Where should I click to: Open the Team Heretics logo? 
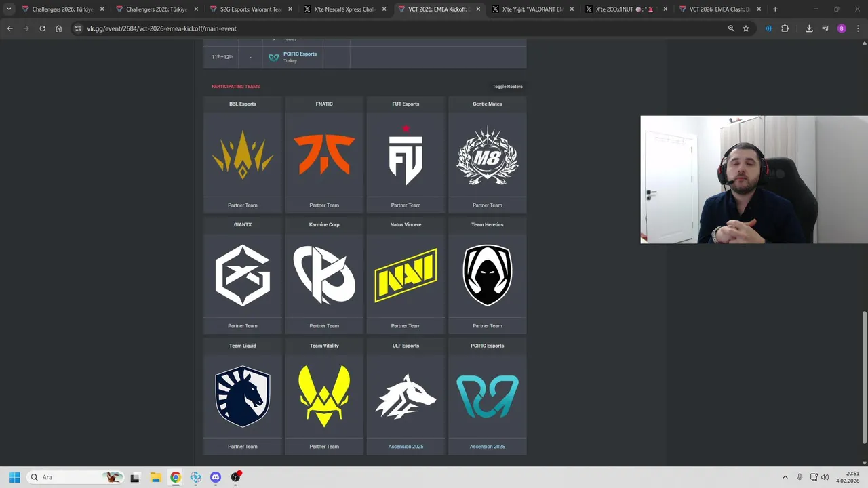[x=488, y=275]
